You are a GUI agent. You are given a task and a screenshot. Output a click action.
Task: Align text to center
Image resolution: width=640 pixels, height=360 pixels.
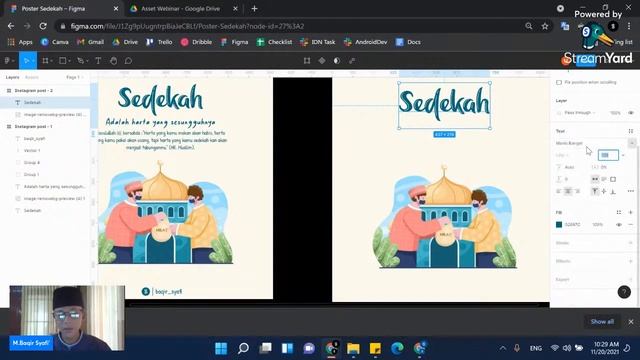pos(568,191)
